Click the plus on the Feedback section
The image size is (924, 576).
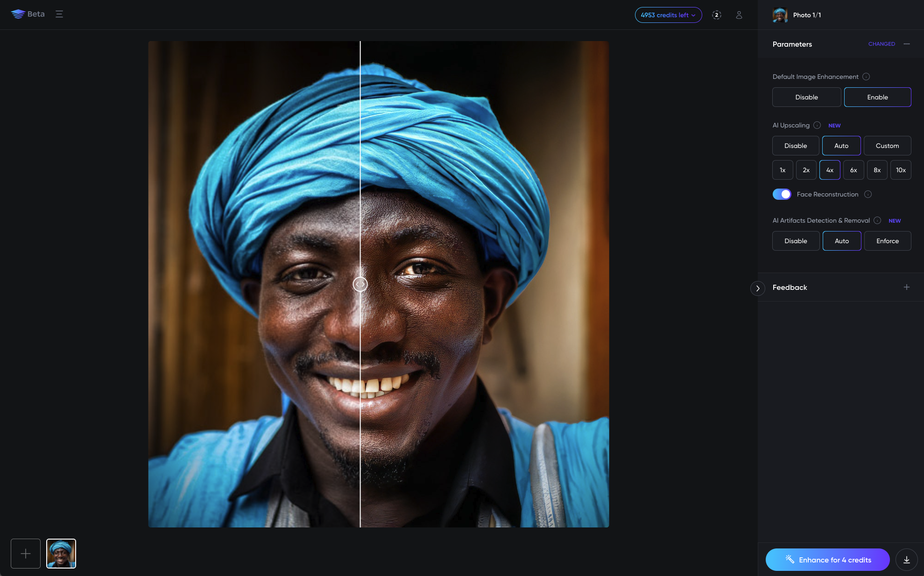click(907, 287)
